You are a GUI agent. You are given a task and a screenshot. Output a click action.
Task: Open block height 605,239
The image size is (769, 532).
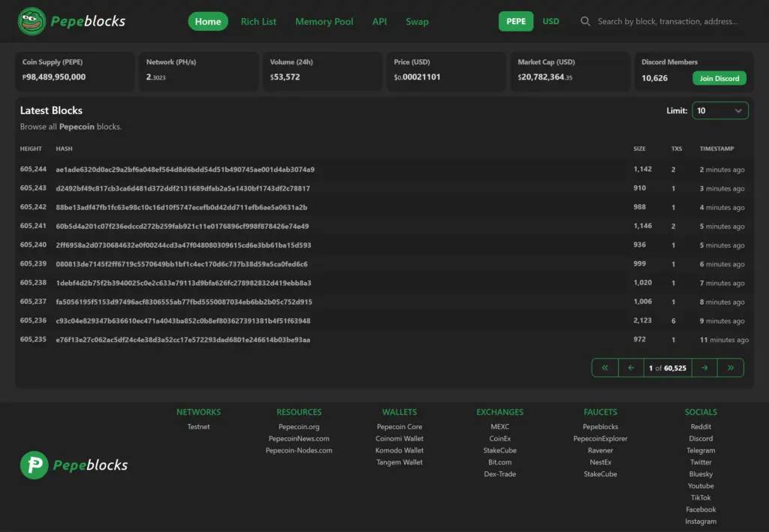[x=33, y=263]
